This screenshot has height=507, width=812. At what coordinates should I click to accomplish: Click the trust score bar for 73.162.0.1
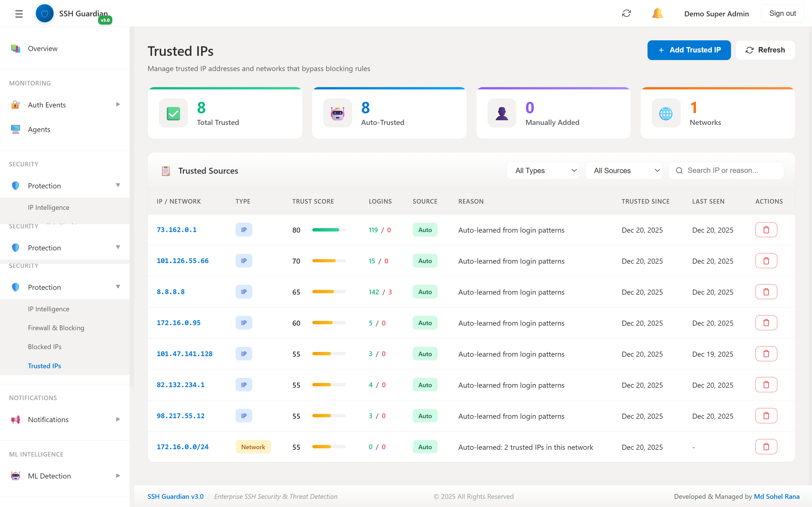[329, 230]
